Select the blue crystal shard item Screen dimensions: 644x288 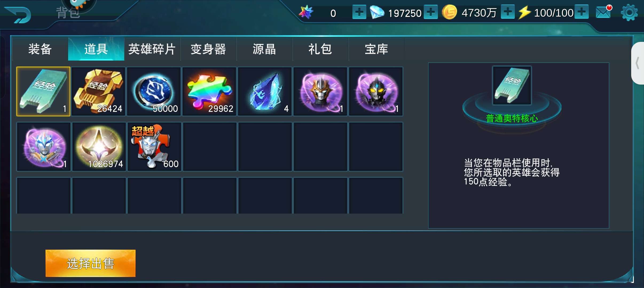(265, 91)
